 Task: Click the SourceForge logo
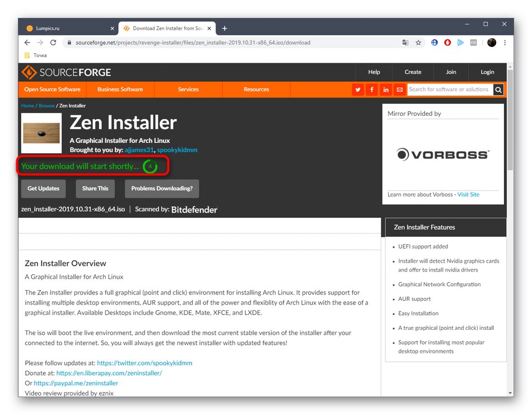click(x=66, y=72)
